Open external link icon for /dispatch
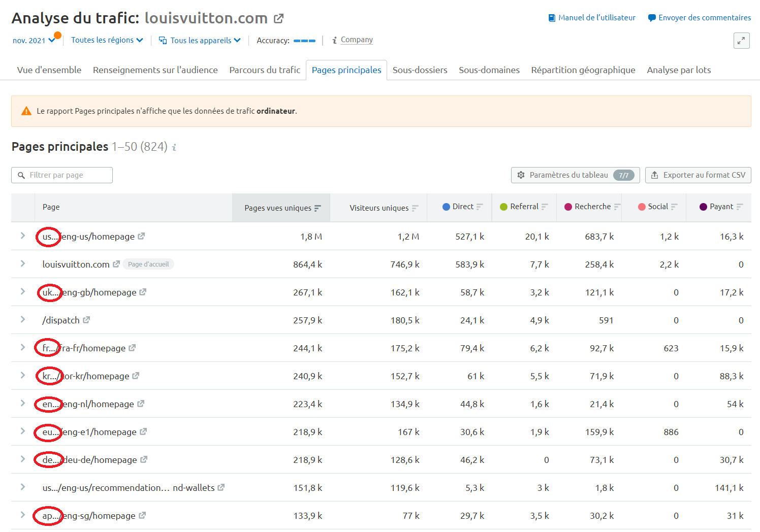 [86, 320]
